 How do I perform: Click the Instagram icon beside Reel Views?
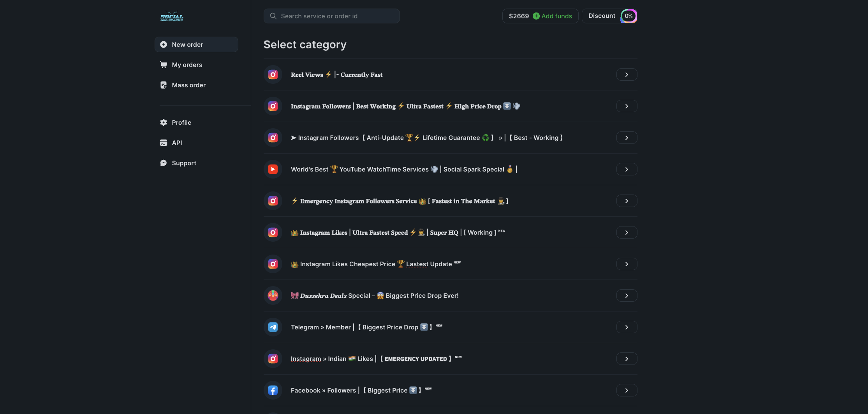pos(273,74)
